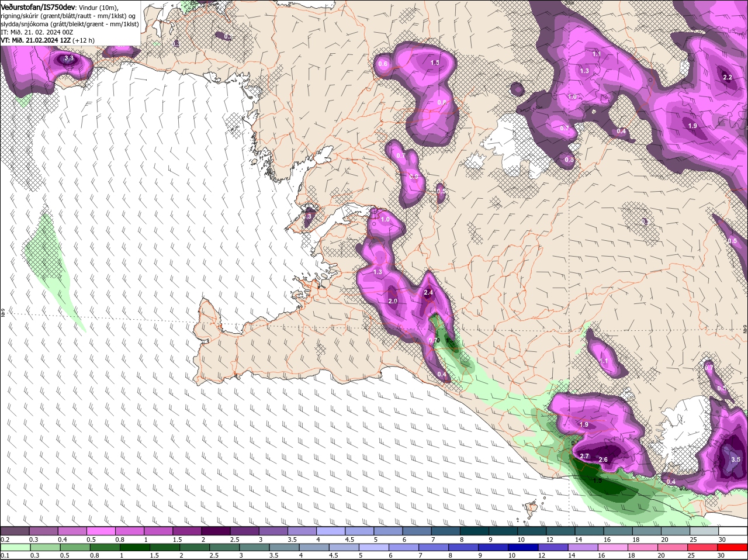Select the 2.2 precipitation value on the map

(x=728, y=77)
